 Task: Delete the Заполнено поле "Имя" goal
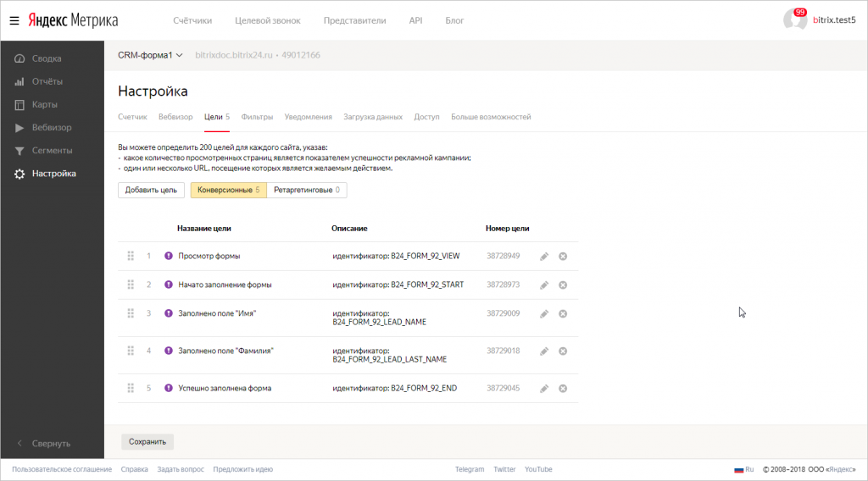pyautogui.click(x=563, y=314)
